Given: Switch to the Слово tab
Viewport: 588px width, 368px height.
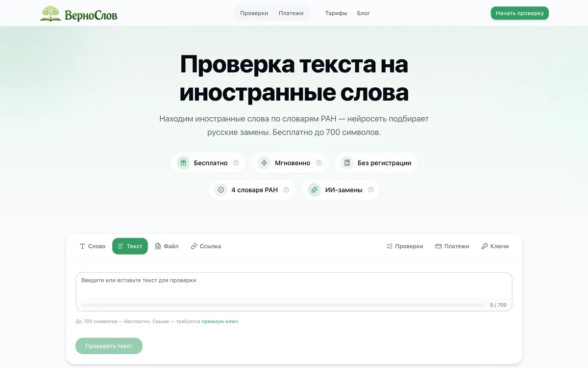Looking at the screenshot, I should (x=93, y=246).
